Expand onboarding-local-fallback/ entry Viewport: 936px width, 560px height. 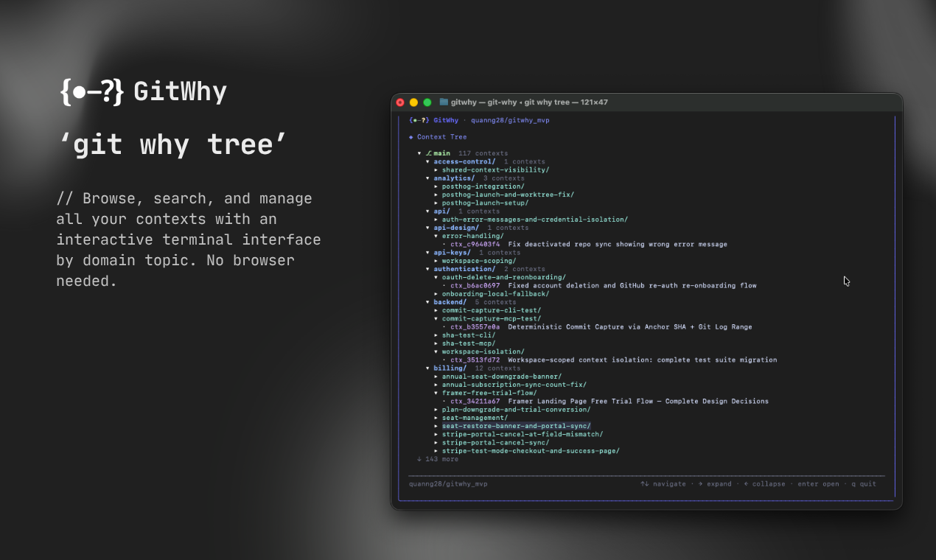click(492, 293)
